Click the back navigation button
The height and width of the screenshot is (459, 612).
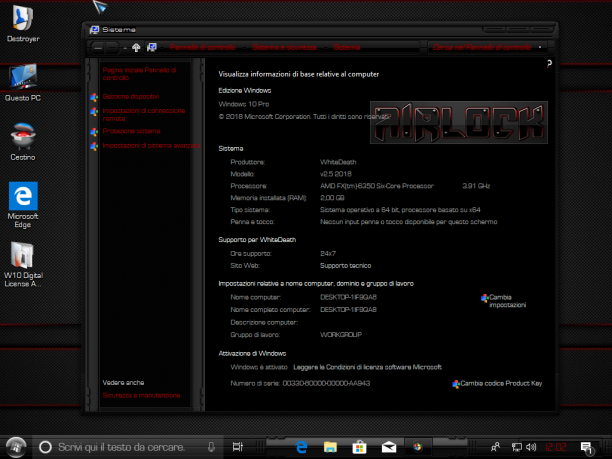[98, 48]
